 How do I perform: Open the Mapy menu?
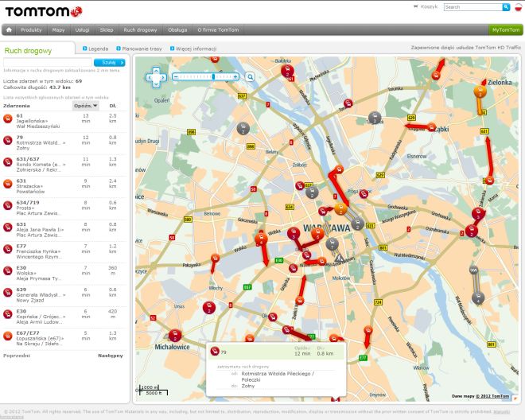click(58, 29)
